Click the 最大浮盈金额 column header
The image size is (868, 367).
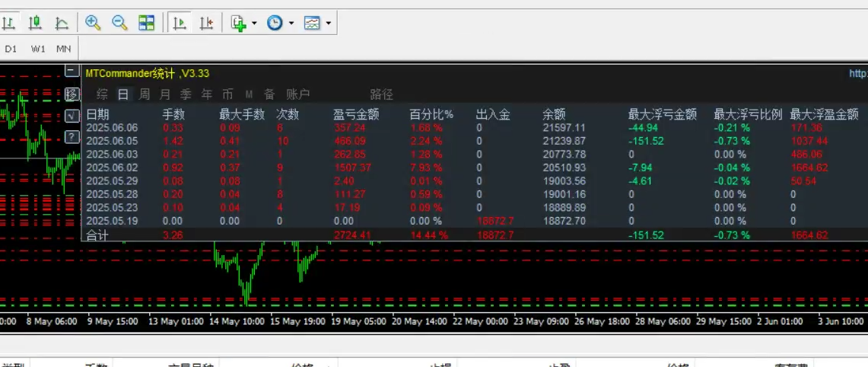(825, 115)
